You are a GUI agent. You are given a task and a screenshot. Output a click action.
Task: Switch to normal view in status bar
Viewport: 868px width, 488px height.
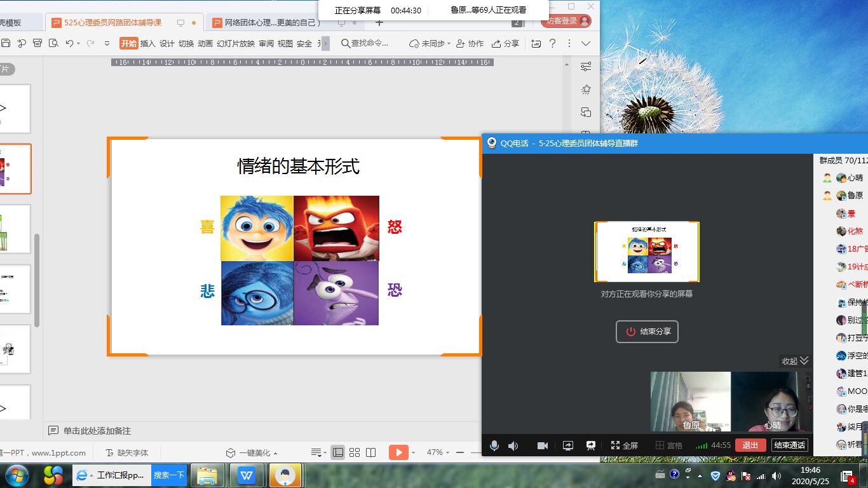coord(338,452)
